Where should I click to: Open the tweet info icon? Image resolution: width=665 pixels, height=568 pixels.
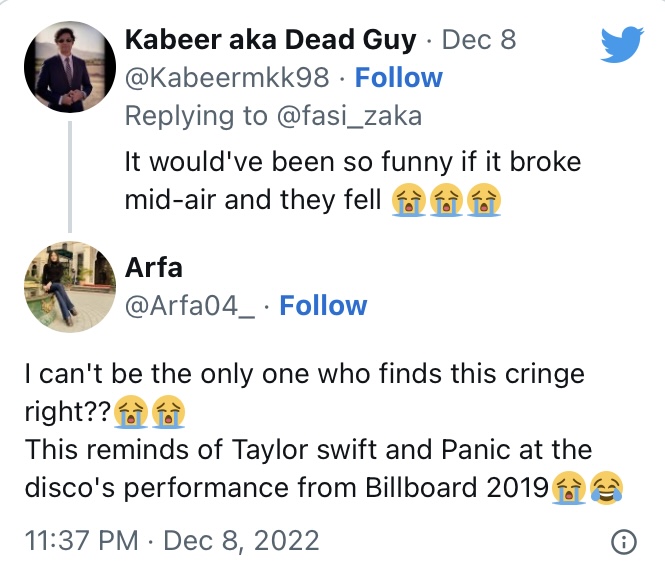(623, 543)
